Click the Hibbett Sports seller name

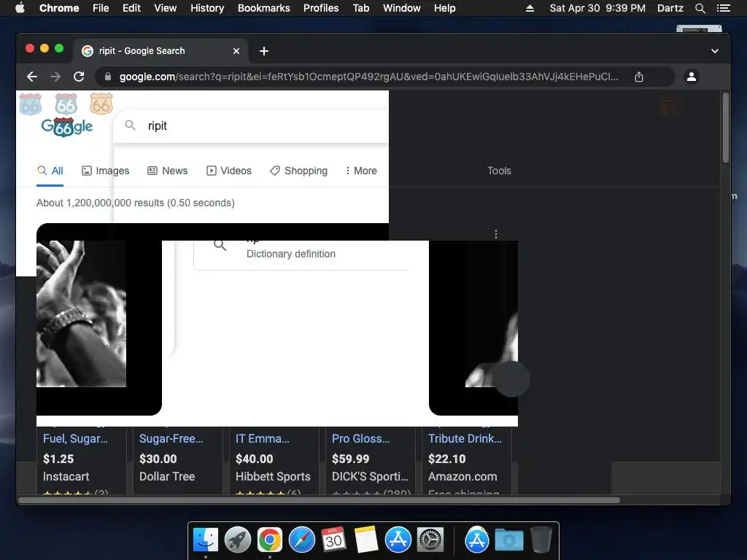273,476
